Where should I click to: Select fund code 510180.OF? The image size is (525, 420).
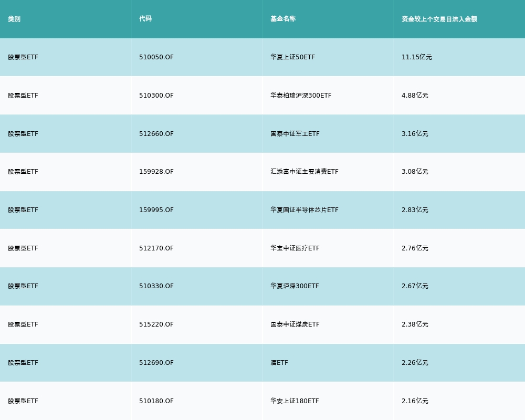pos(156,401)
